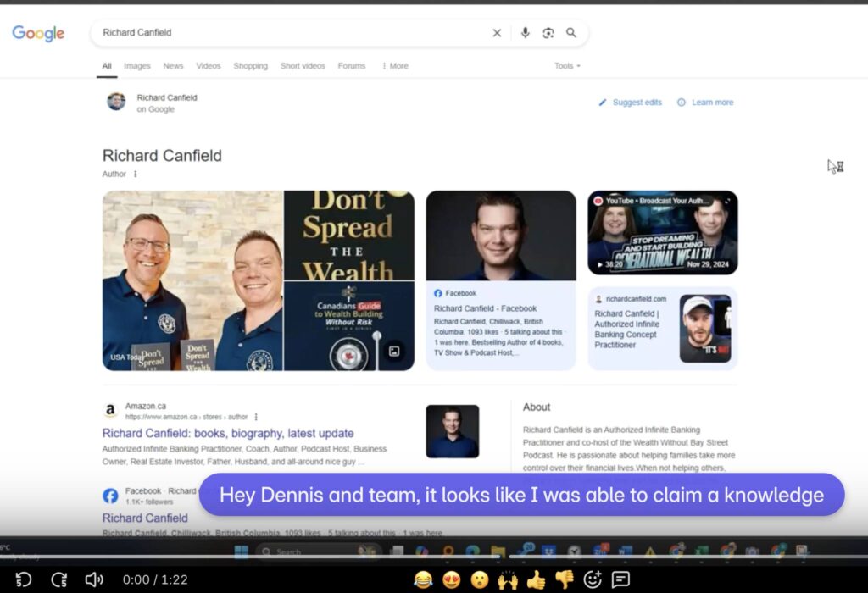Switch to the Images tab
The image size is (868, 593).
pos(137,66)
